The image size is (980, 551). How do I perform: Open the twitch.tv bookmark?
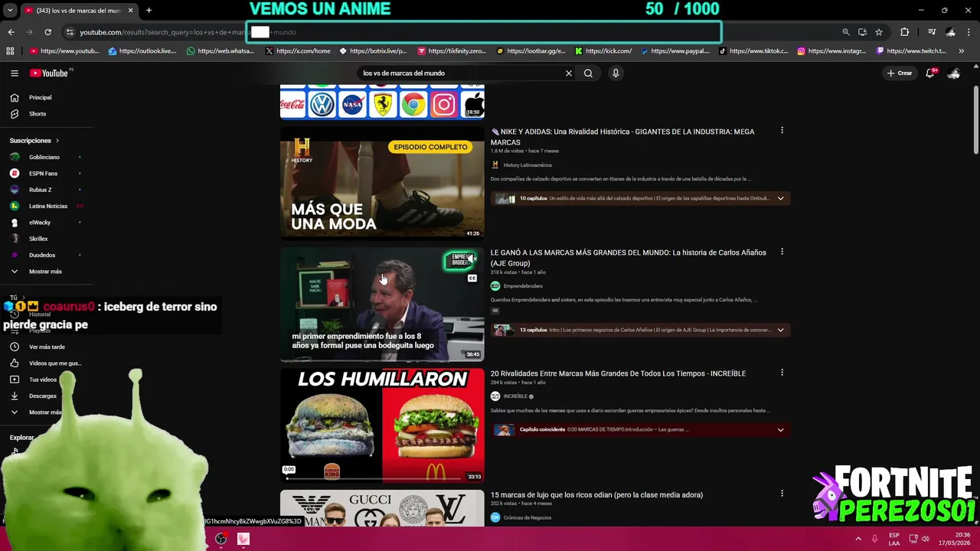[911, 51]
